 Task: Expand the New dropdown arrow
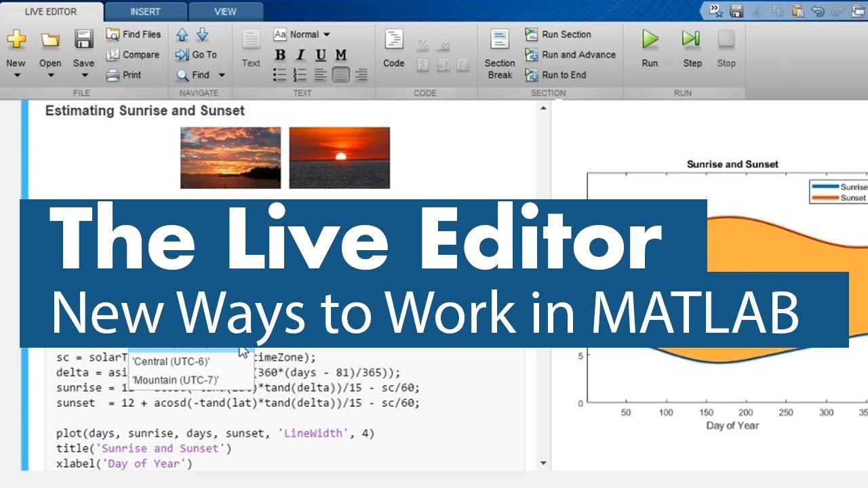[16, 75]
